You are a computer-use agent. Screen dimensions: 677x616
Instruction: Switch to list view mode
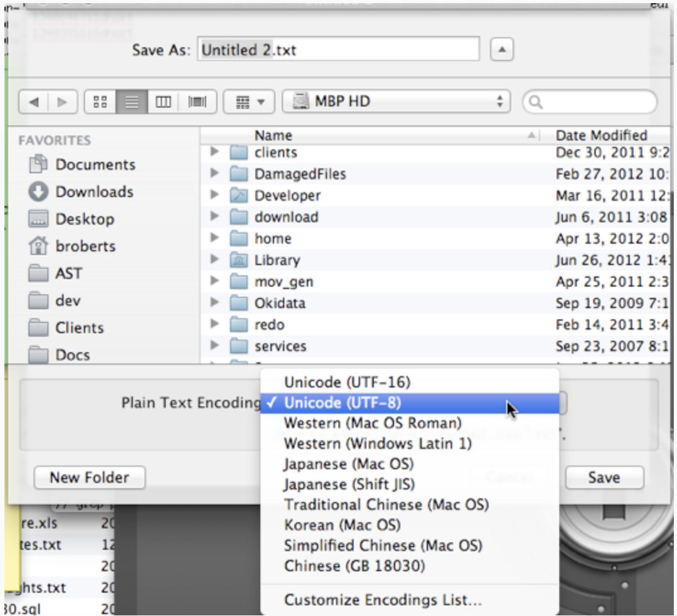[x=132, y=102]
